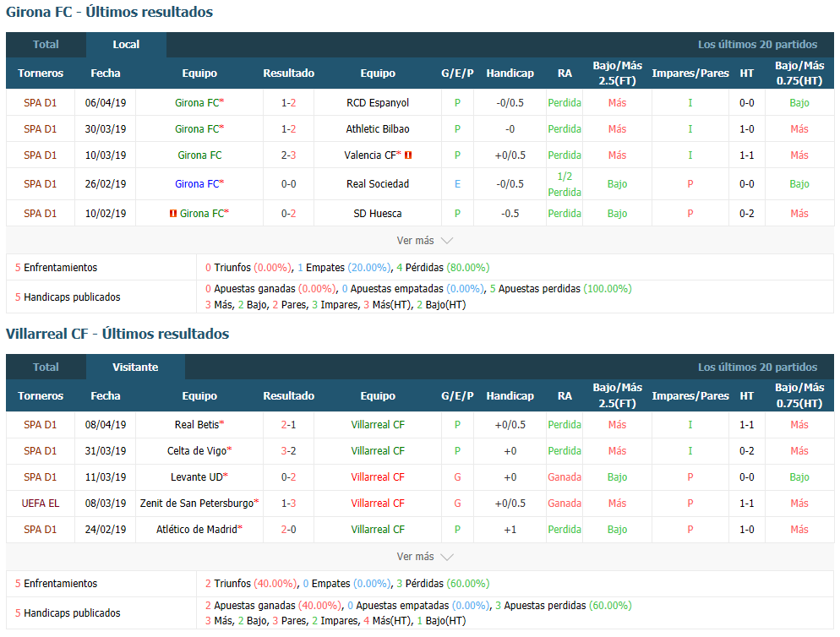The width and height of the screenshot is (840, 637).
Task: Click '2 Triunfos (40.00%)' in Villarreal summary
Action: coord(251,584)
